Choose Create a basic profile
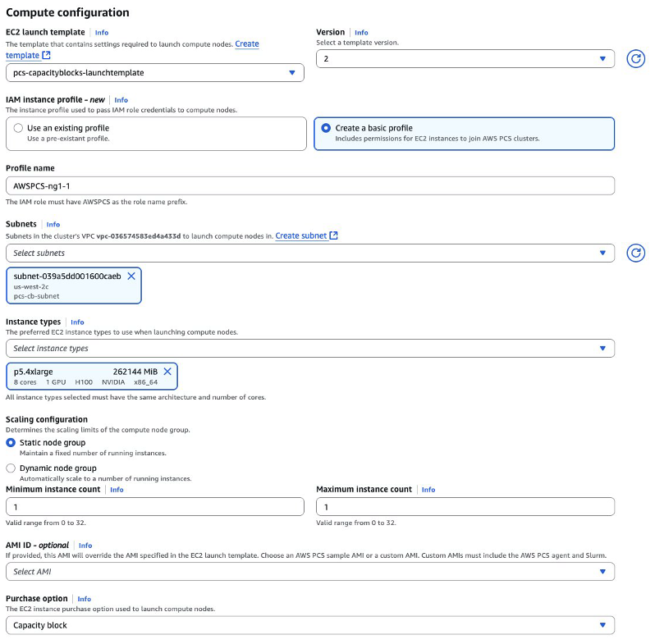Viewport: 655px width, 644px height. [x=327, y=128]
